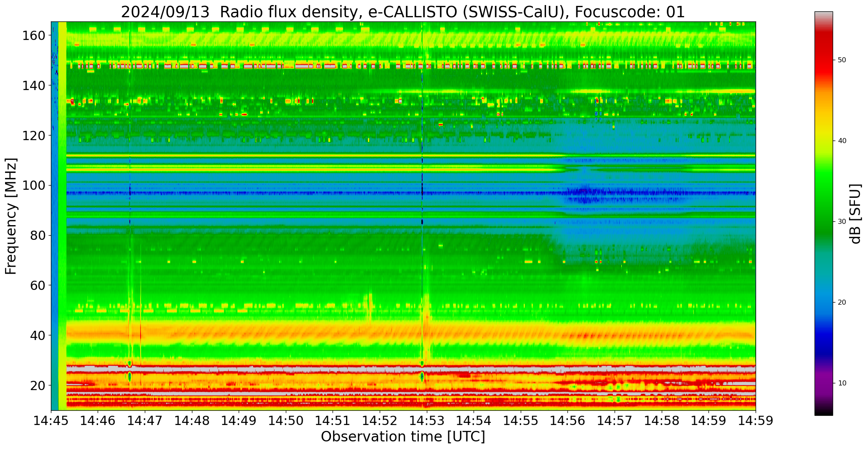Click the vertical burst near 14:46:40 at 40 MHz
Screen dimensions: 868x449
130,335
